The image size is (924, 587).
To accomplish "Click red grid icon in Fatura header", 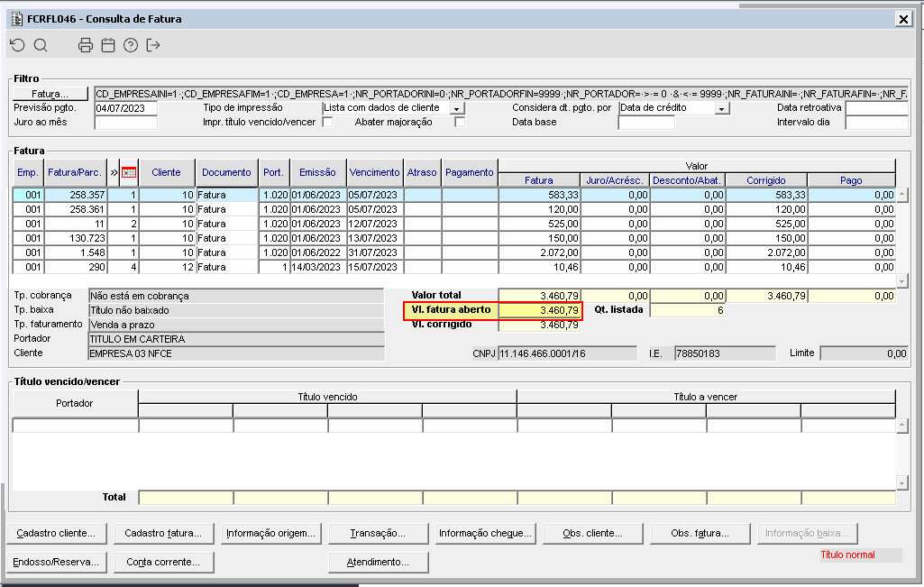I will click(x=129, y=172).
